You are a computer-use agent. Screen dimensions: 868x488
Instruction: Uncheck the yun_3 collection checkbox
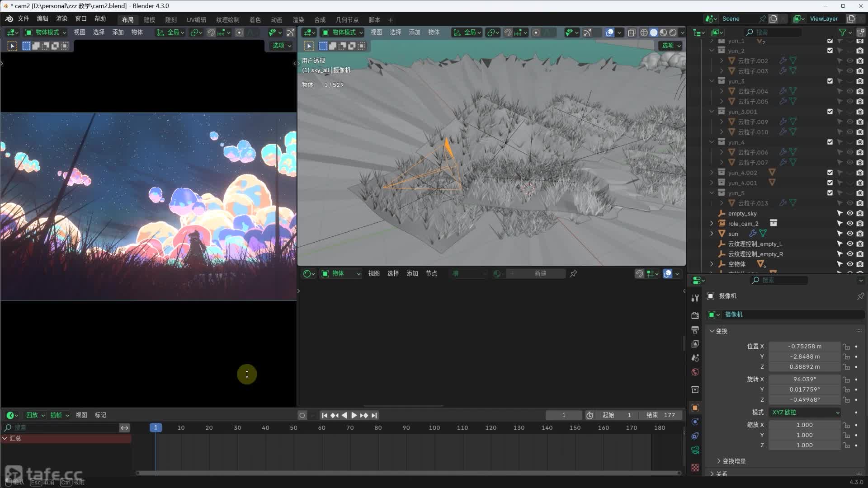point(830,81)
